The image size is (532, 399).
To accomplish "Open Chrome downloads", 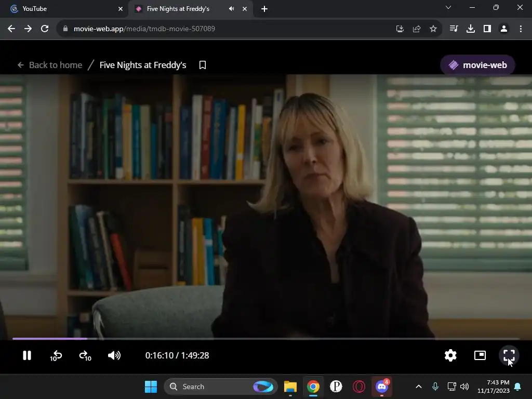I will click(x=471, y=29).
